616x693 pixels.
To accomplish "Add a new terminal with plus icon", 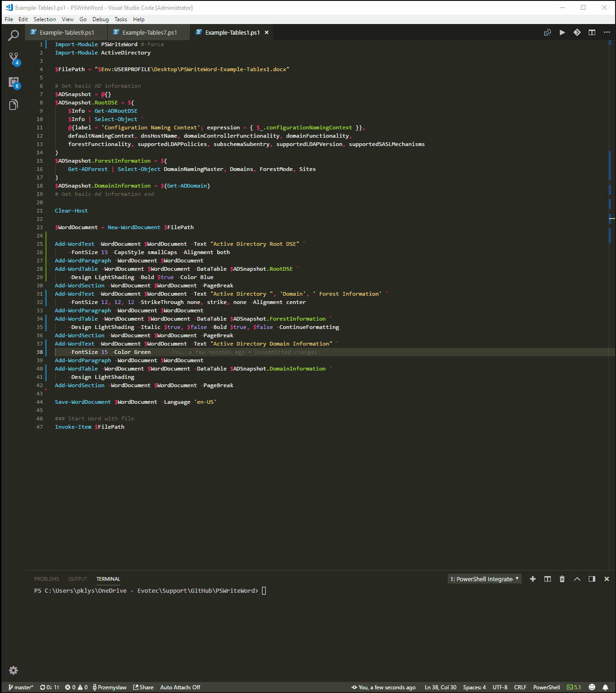I will pyautogui.click(x=532, y=579).
